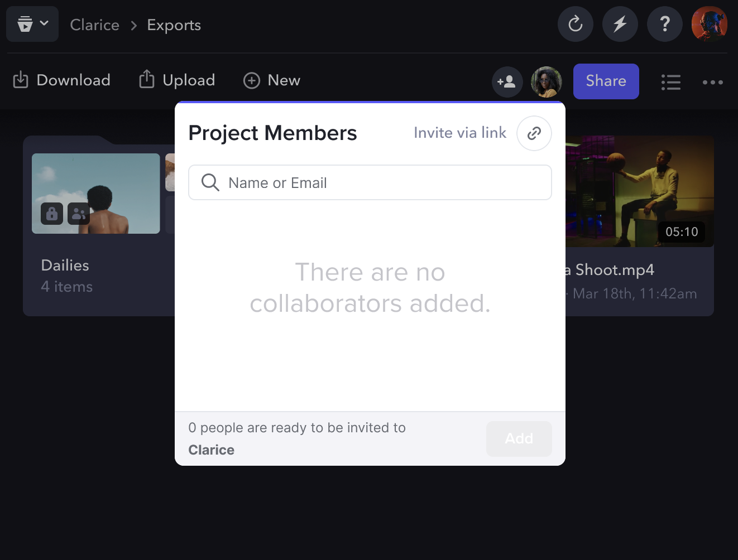The image size is (738, 560).
Task: Click the Upload toolbar button
Action: click(177, 80)
